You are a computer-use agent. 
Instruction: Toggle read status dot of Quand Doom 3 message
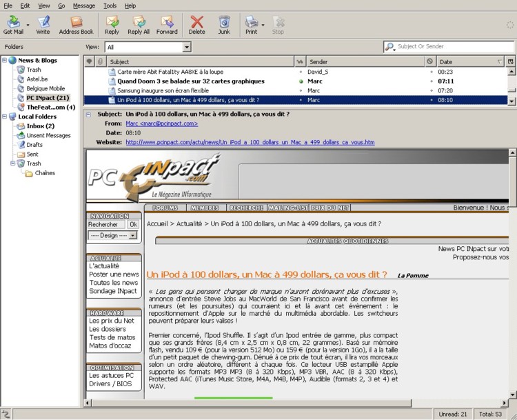click(301, 81)
